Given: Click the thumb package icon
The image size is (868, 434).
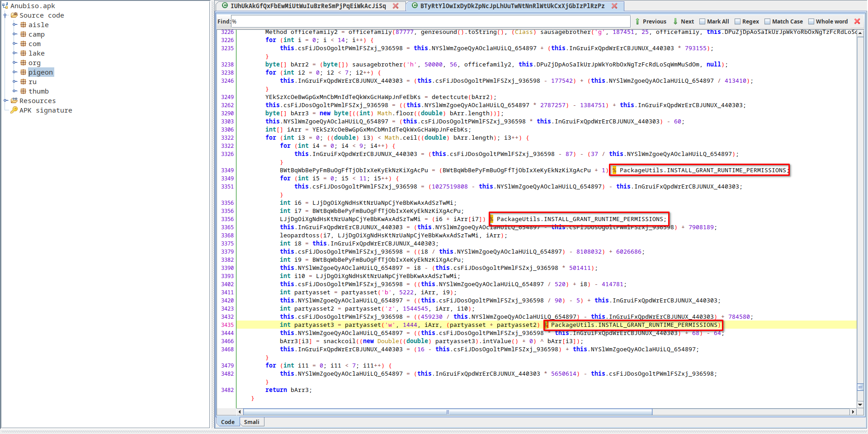Looking at the screenshot, I should click(23, 91).
